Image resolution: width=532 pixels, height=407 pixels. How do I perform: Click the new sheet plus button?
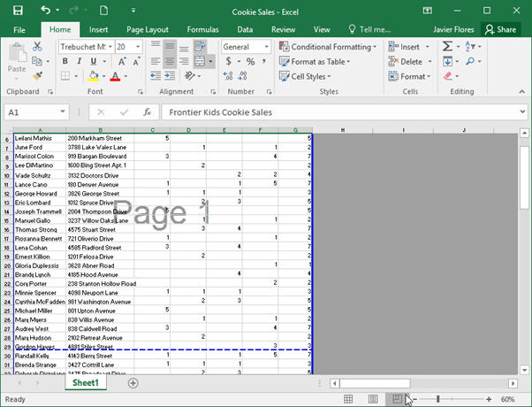coord(133,383)
